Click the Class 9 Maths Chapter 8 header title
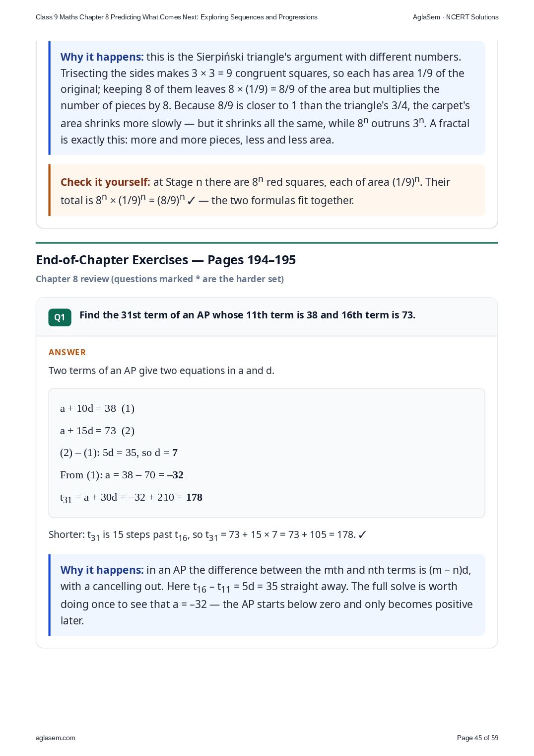Viewport: 534px width, 756px height. tap(177, 17)
